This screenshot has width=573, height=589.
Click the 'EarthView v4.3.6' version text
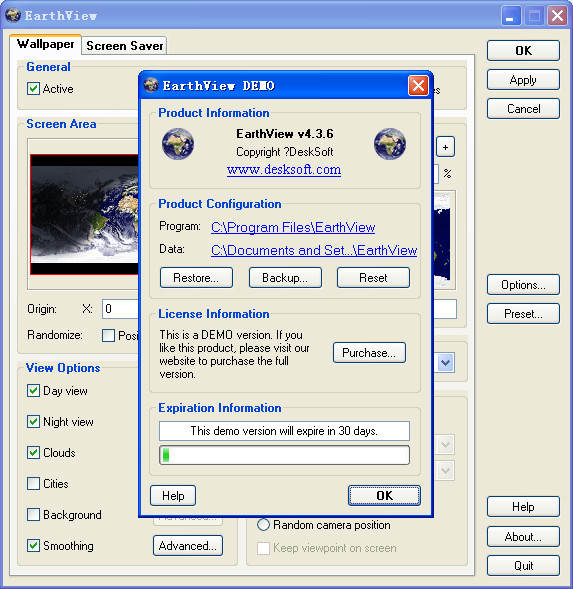coord(284,134)
